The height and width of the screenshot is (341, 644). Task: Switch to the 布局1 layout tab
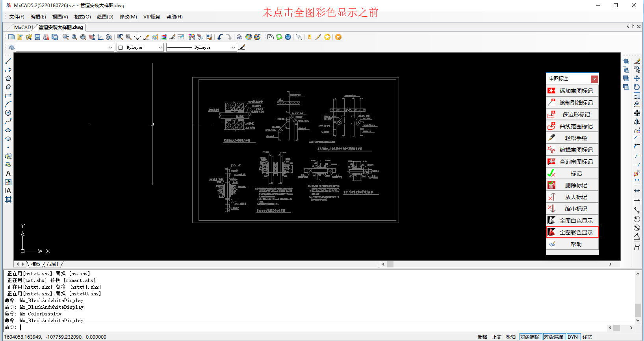coord(52,264)
